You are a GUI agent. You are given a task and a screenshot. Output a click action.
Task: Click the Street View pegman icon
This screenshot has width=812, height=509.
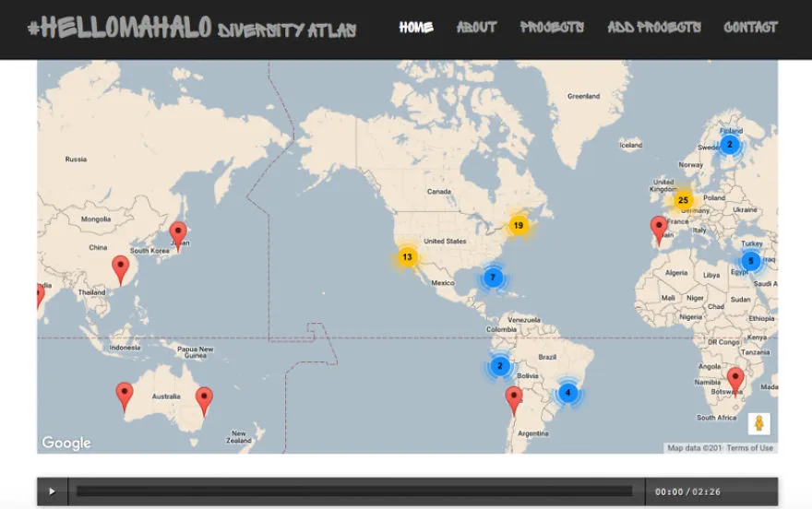(759, 423)
